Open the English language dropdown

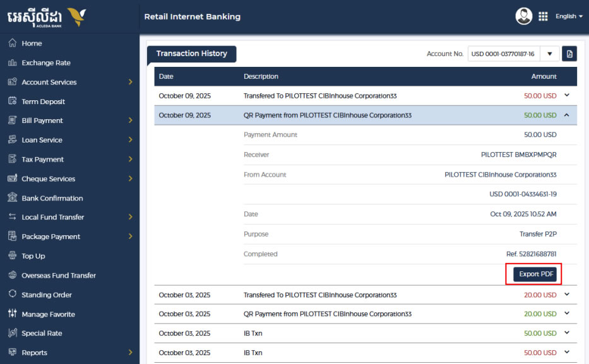pyautogui.click(x=569, y=16)
